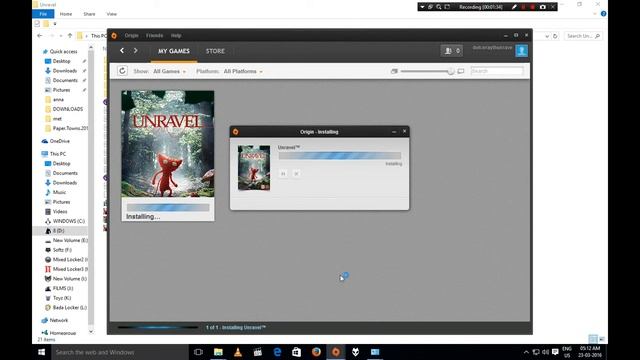
Task: Select Quick access in Explorer sidebar
Action: pos(63,51)
